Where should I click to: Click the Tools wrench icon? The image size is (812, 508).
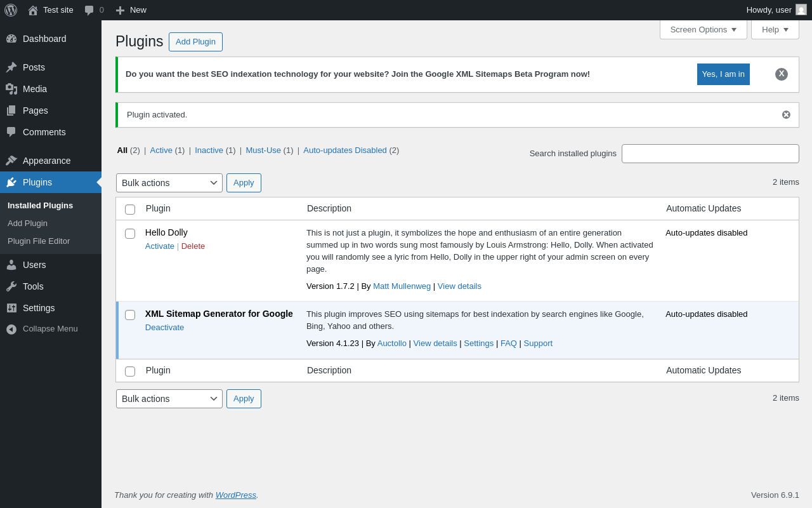[x=11, y=286]
